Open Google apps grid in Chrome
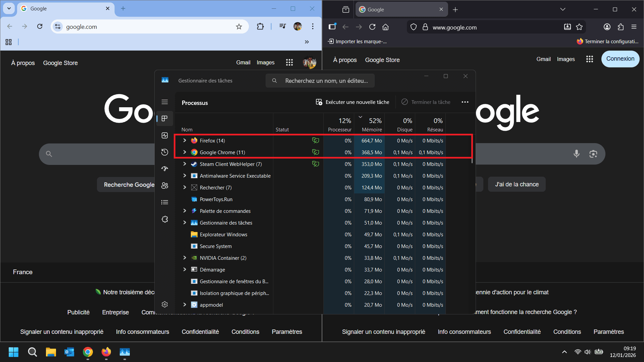The width and height of the screenshot is (644, 362). tap(289, 62)
